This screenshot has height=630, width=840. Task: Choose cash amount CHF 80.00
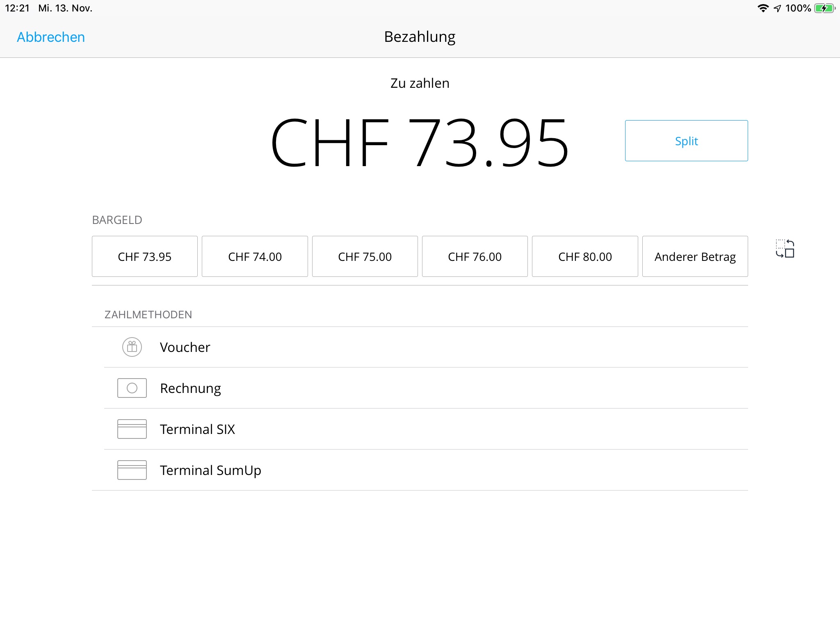click(585, 256)
